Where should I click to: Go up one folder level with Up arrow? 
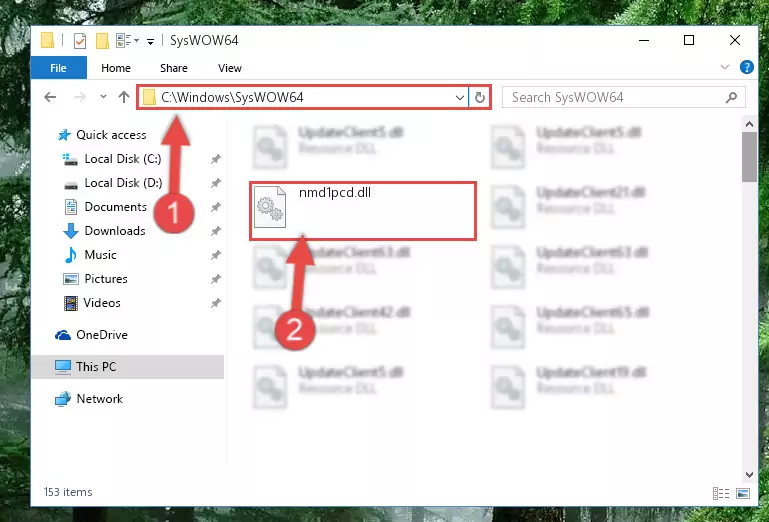click(124, 97)
